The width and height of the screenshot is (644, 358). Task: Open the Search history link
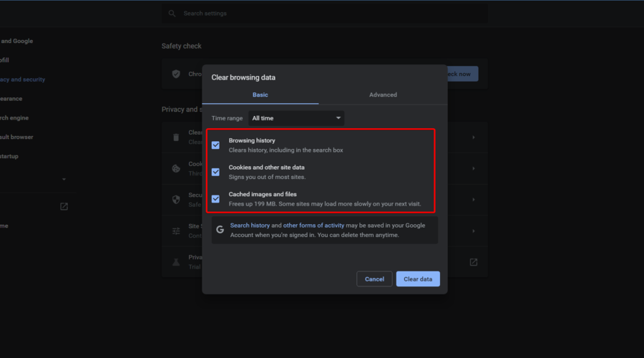coord(250,226)
